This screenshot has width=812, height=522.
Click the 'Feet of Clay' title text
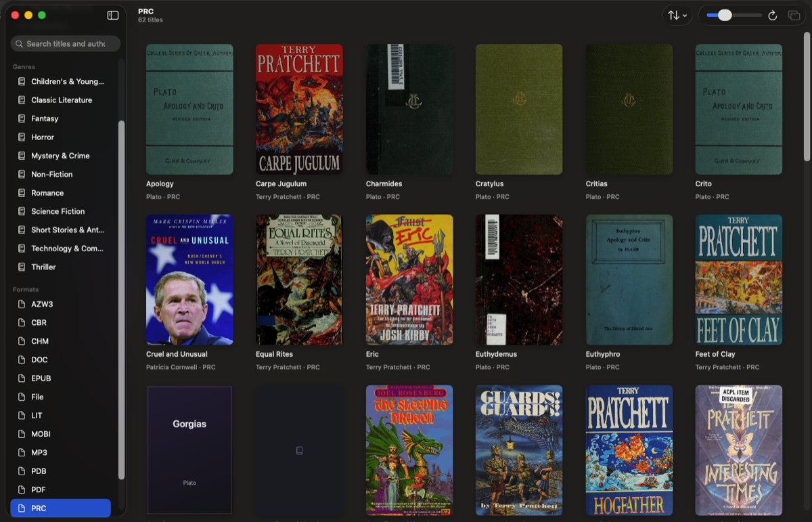[x=715, y=354]
